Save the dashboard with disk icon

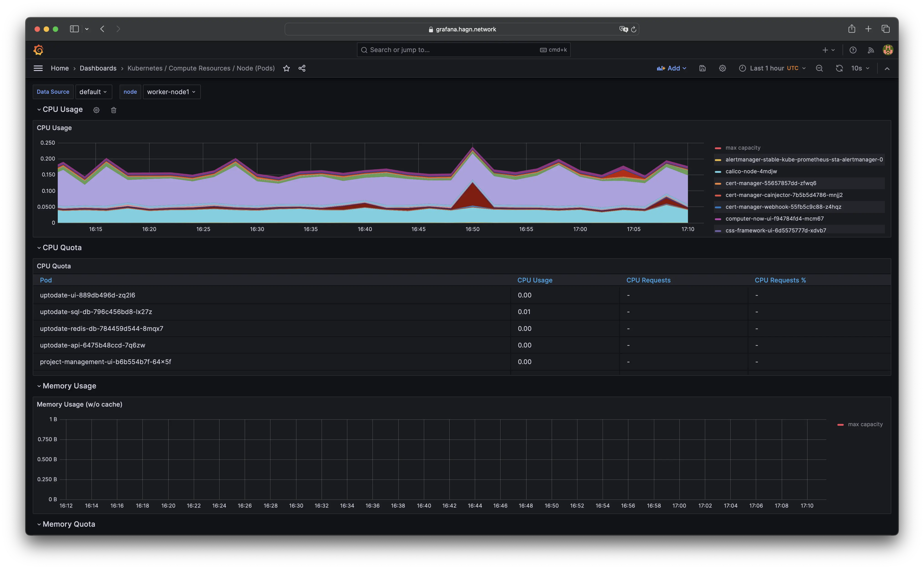702,68
